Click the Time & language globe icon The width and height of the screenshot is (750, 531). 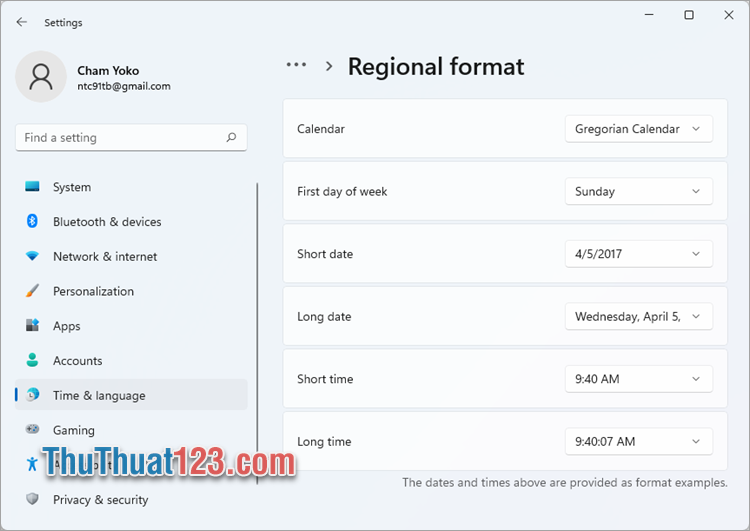pos(32,395)
